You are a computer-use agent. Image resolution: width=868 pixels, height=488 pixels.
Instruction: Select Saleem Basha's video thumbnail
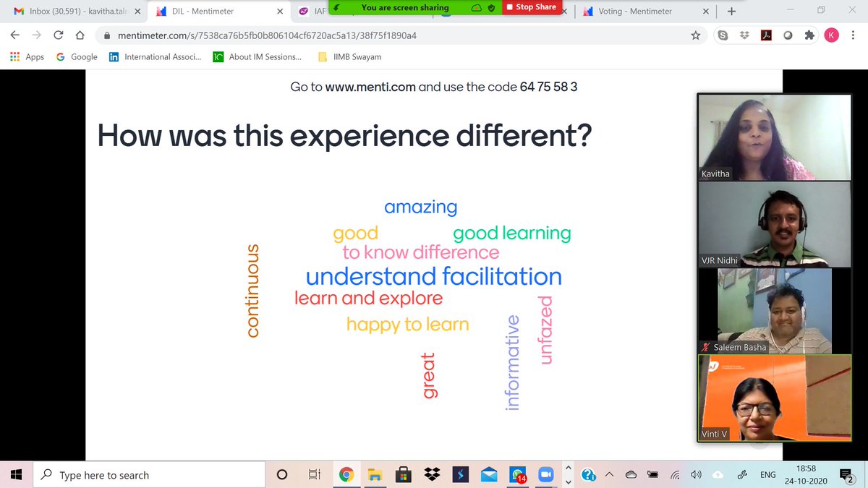pos(775,311)
